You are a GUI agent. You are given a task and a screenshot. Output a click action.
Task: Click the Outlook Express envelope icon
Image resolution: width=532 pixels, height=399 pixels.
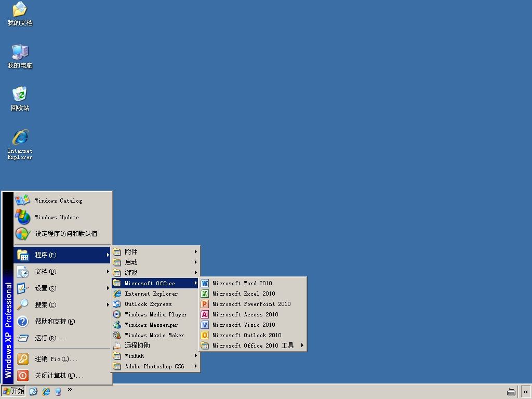click(117, 304)
